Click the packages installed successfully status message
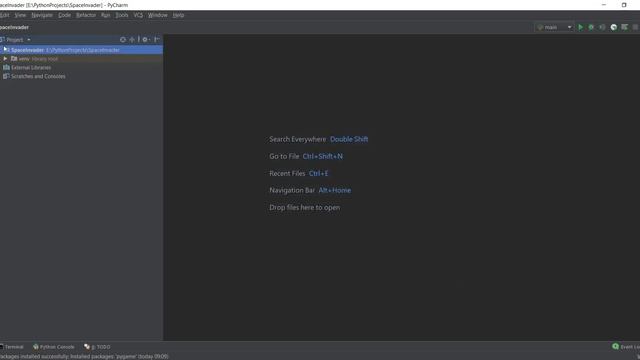640x360 pixels. point(84,356)
